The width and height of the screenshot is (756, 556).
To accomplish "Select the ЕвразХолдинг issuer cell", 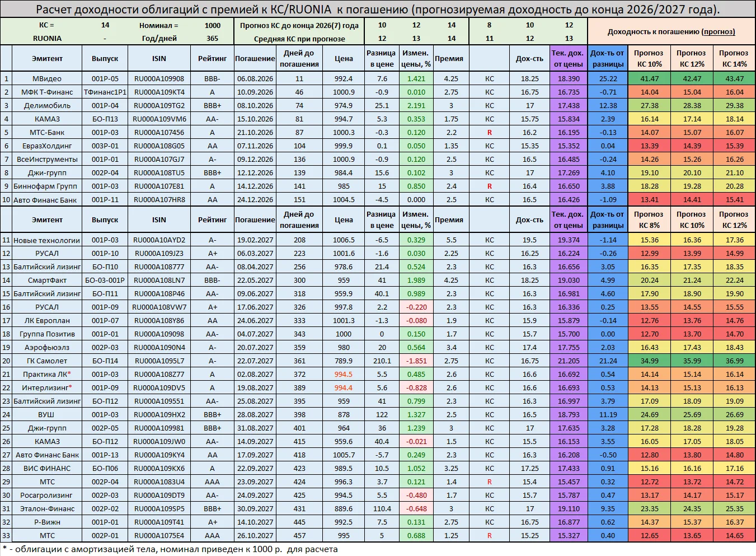I will pos(47,146).
